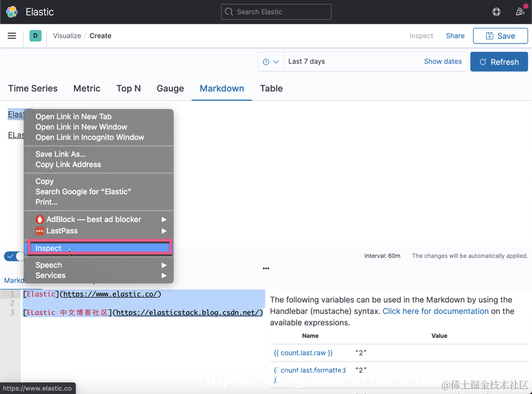Click the green D space avatar
The image size is (532, 394).
35,35
